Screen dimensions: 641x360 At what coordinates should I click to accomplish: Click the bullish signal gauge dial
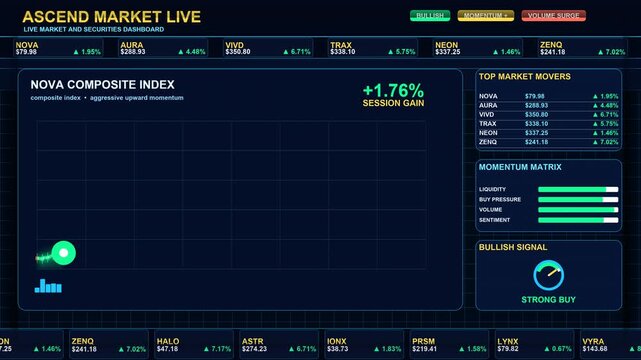tap(549, 275)
